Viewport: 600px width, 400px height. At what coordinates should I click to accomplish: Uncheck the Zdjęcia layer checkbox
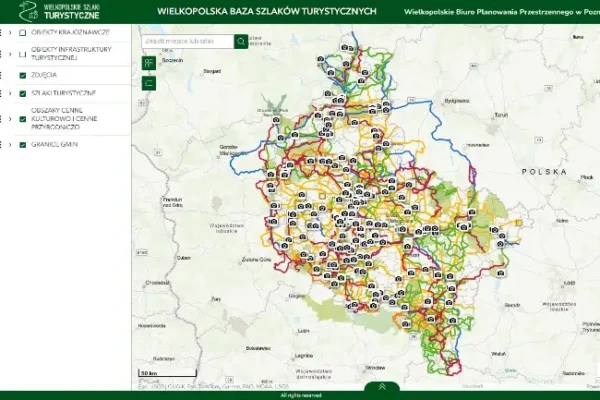click(x=23, y=75)
